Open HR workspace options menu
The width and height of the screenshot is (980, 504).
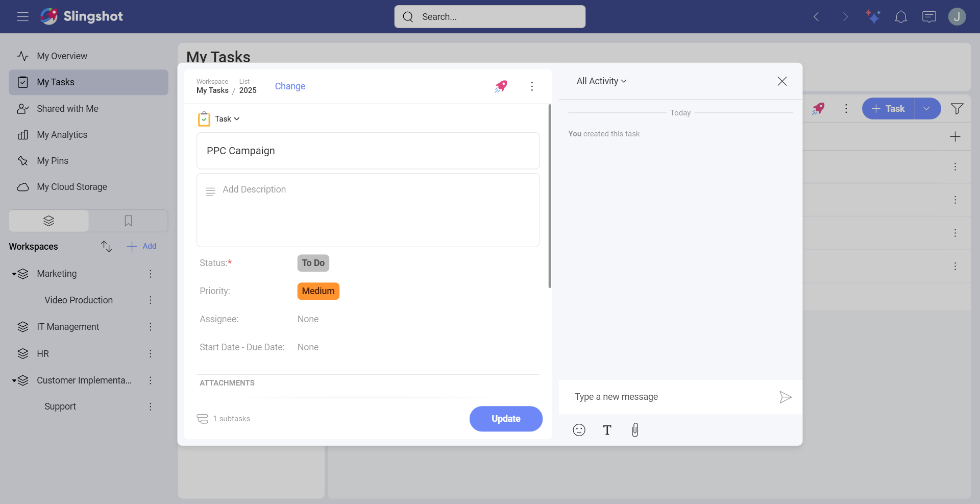[x=151, y=354]
